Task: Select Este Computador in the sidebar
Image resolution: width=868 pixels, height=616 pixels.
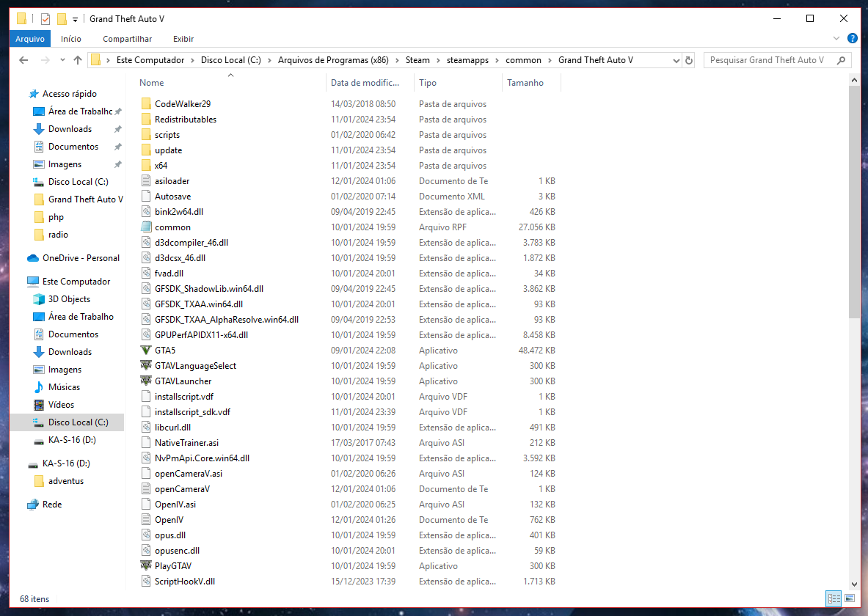Action: [x=76, y=281]
